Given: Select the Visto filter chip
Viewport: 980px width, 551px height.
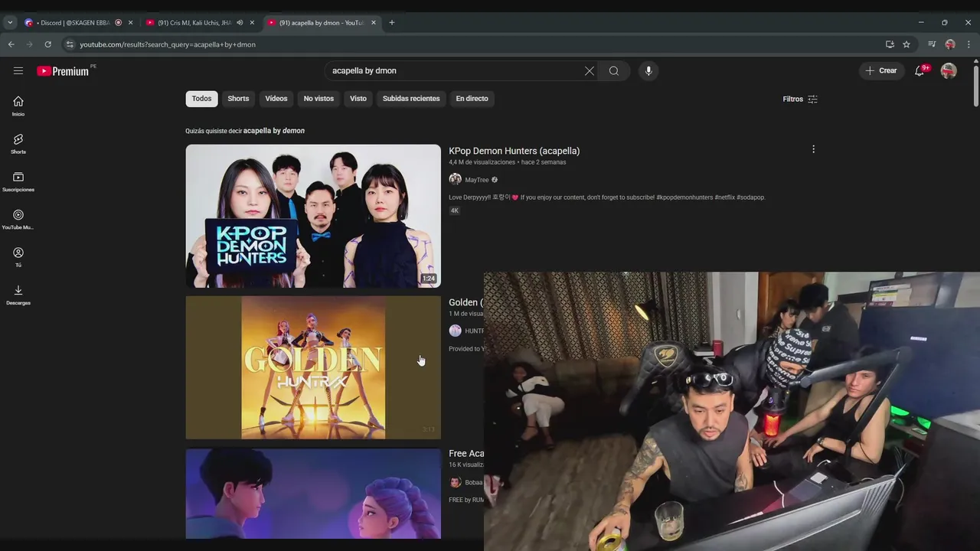Looking at the screenshot, I should 358,99.
